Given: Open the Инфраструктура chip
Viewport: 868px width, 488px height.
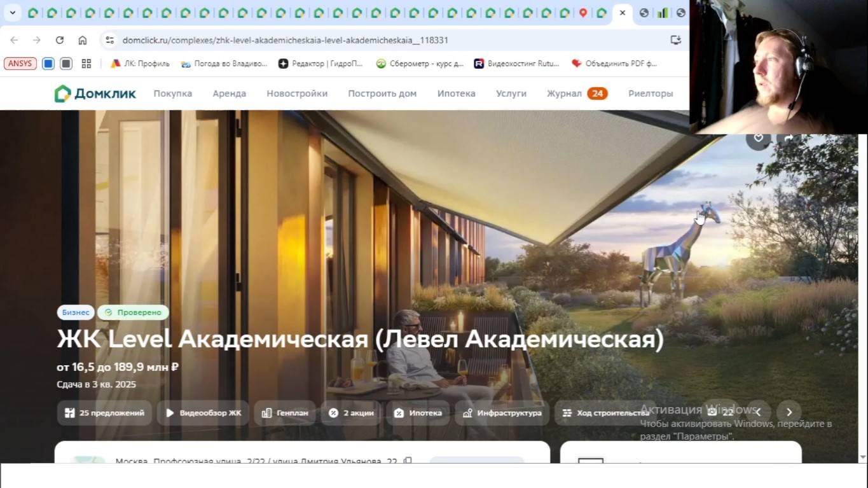Looking at the screenshot, I should [x=502, y=413].
